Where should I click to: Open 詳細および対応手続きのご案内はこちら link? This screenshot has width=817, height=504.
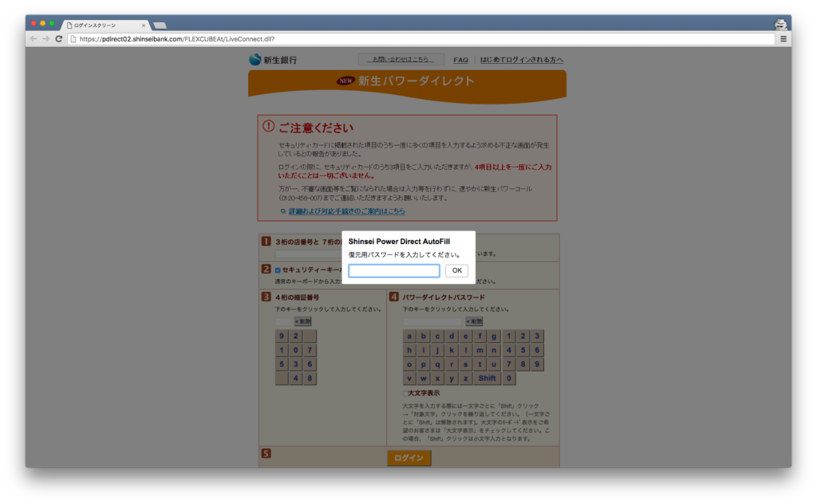tap(347, 211)
